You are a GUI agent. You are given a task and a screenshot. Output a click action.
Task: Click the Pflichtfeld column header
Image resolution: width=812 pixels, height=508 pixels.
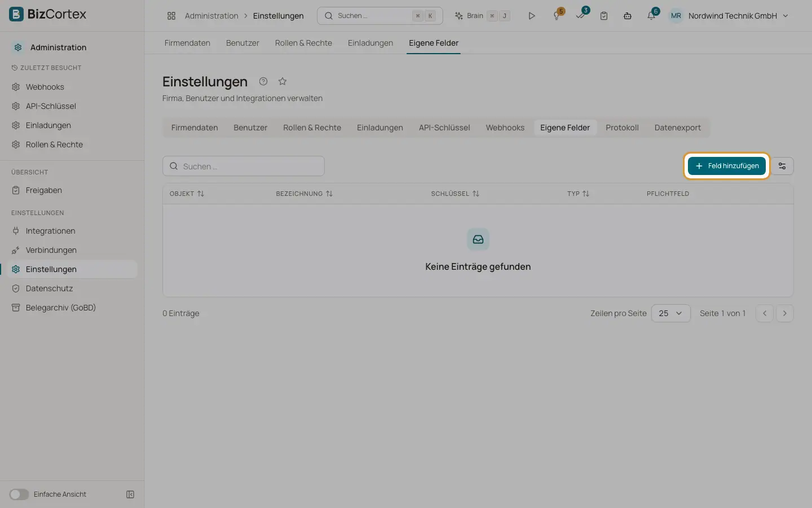point(668,194)
